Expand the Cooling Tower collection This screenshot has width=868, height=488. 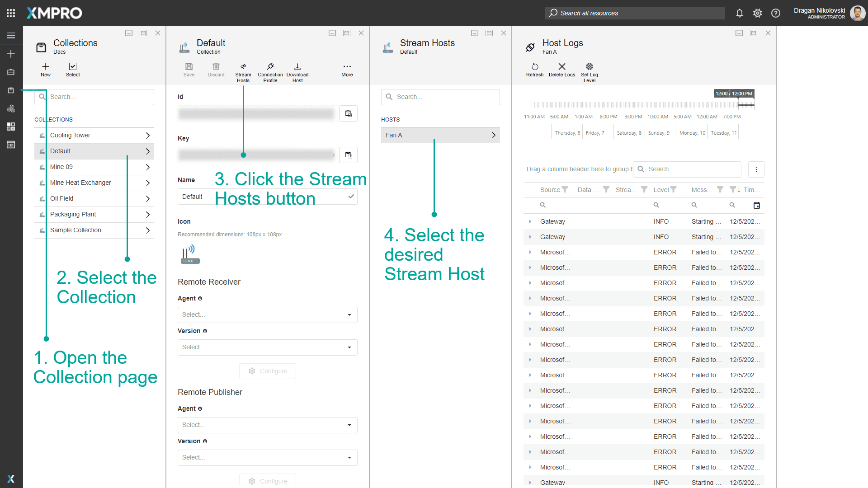coord(147,135)
